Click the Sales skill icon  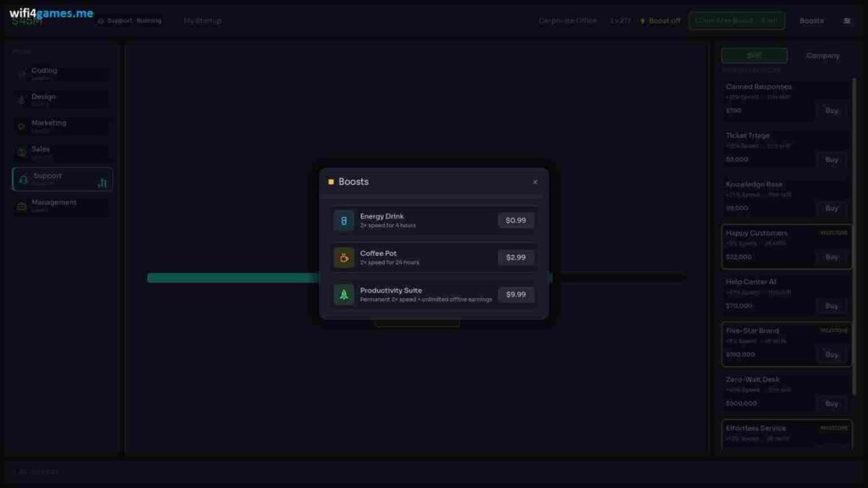pyautogui.click(x=21, y=152)
